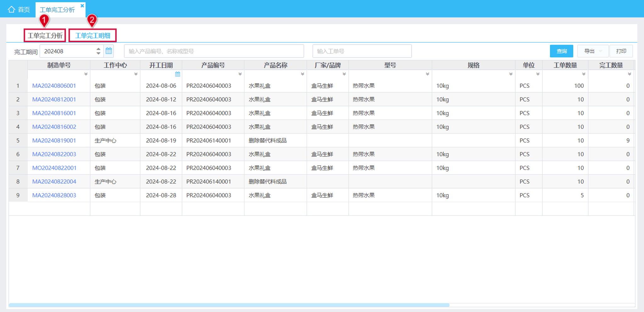Click the horizontal scrollbar below the table
The height and width of the screenshot is (312, 644).
pos(229,305)
